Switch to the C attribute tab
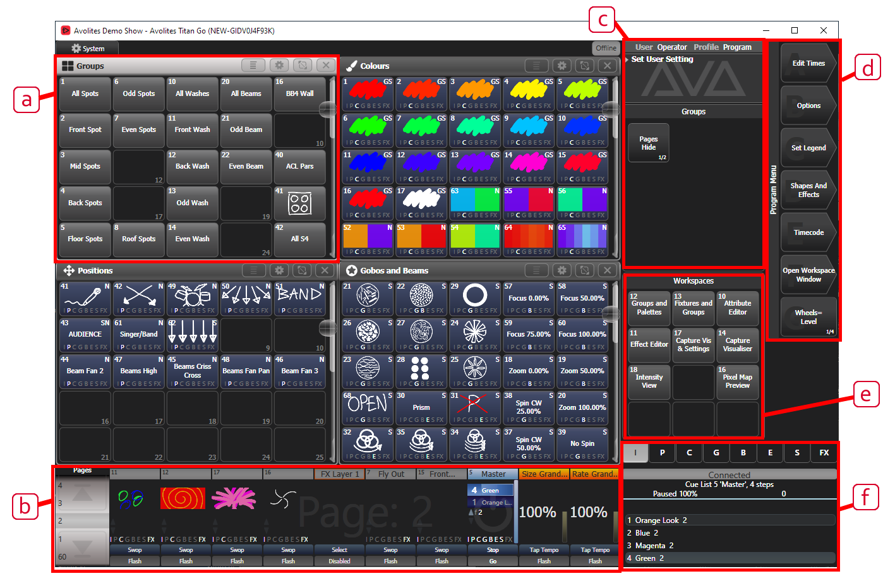The width and height of the screenshot is (895, 588). click(x=689, y=453)
